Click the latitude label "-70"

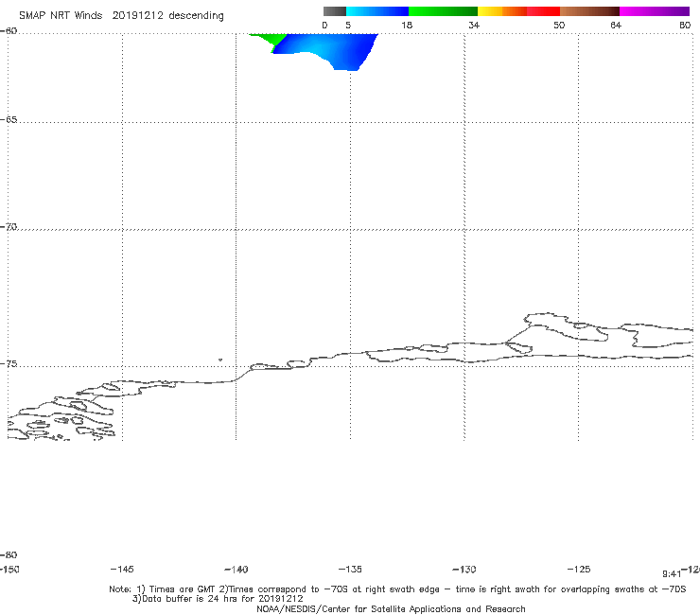(x=9, y=227)
